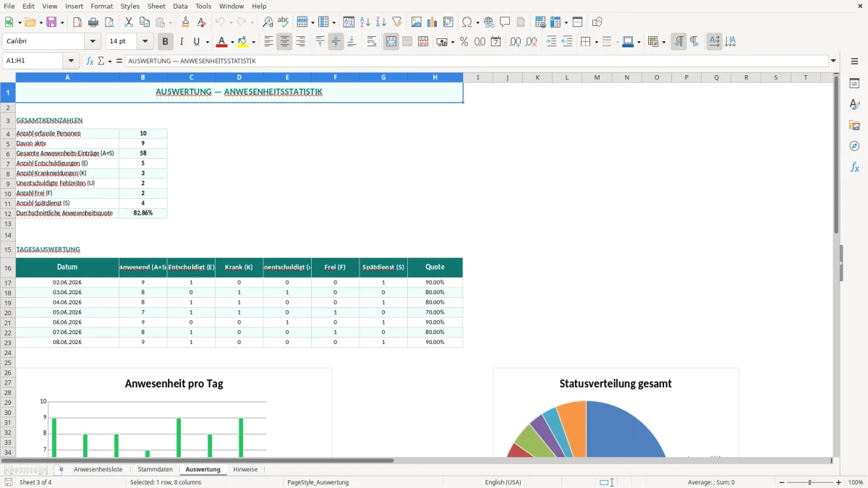Image resolution: width=868 pixels, height=488 pixels.
Task: Toggle Bold formatting
Action: tap(166, 42)
